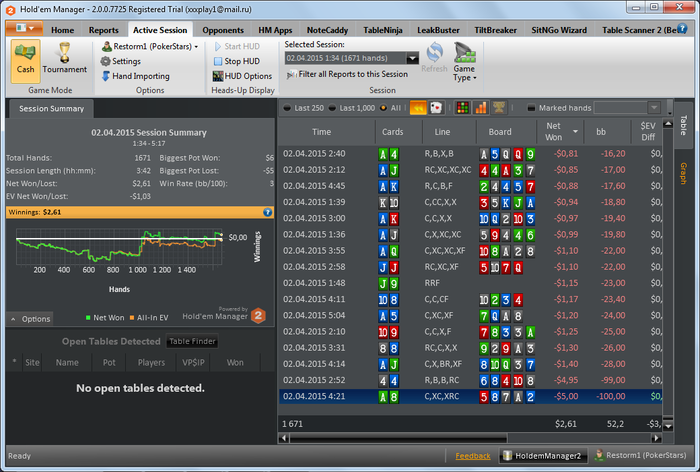The image size is (700, 472).
Task: Sort hands by the bb column header
Action: (x=608, y=132)
